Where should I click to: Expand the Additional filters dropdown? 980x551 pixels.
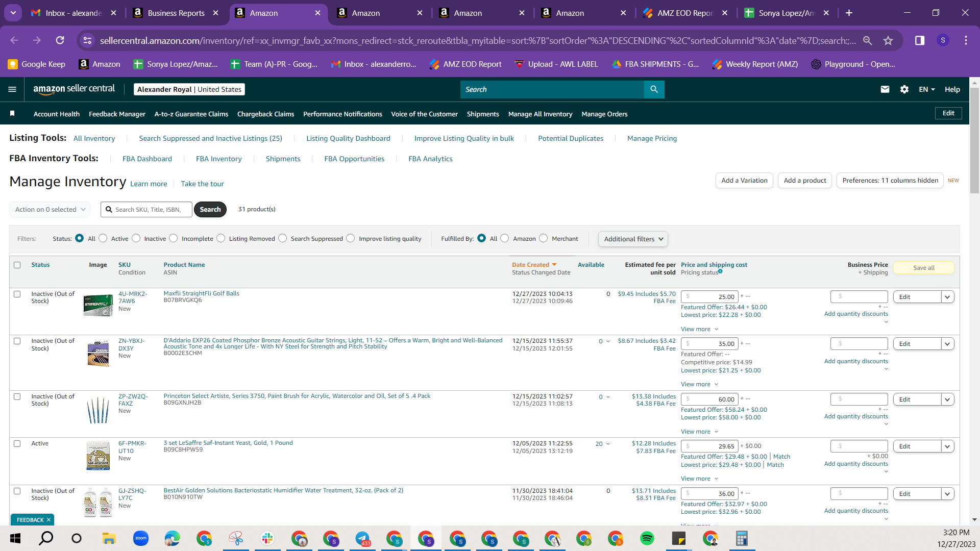[633, 239]
